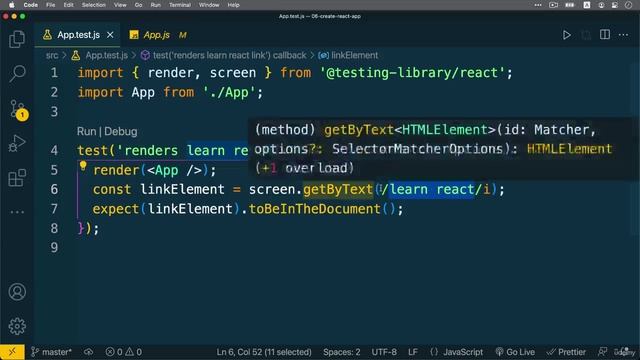Select App.test.js in breadcrumb
Image resolution: width=640 pixels, height=360 pixels.
tap(107, 56)
